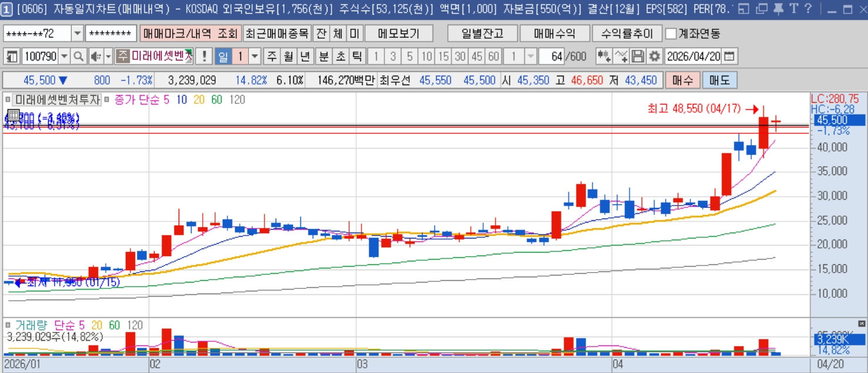Image resolution: width=868 pixels, height=373 pixels.
Task: Click the 3,239K volume tag on axis
Action: [839, 340]
